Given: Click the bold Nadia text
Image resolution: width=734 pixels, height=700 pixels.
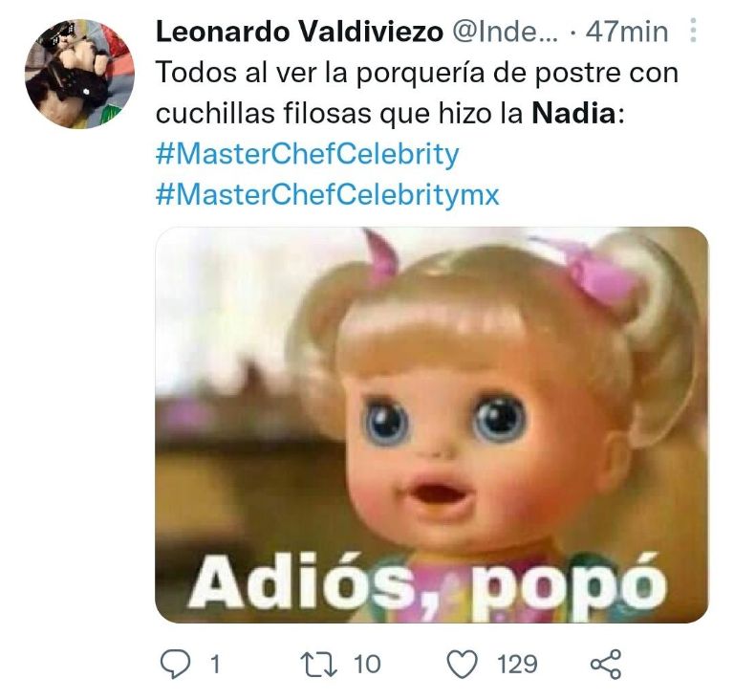Looking at the screenshot, I should point(573,114).
